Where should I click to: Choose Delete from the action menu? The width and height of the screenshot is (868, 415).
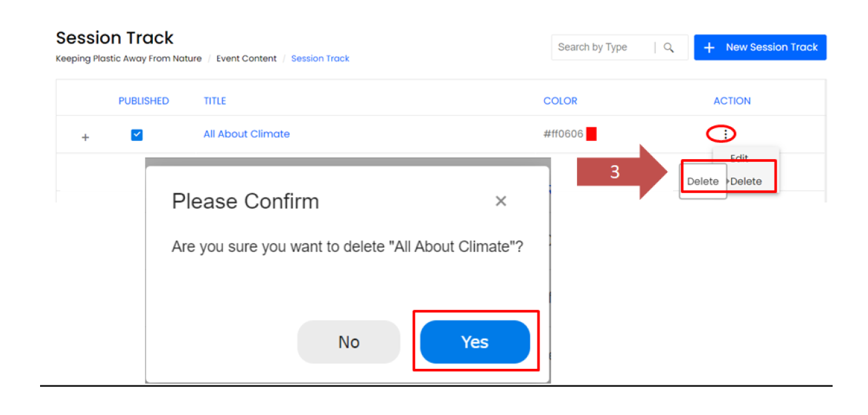coord(746,182)
